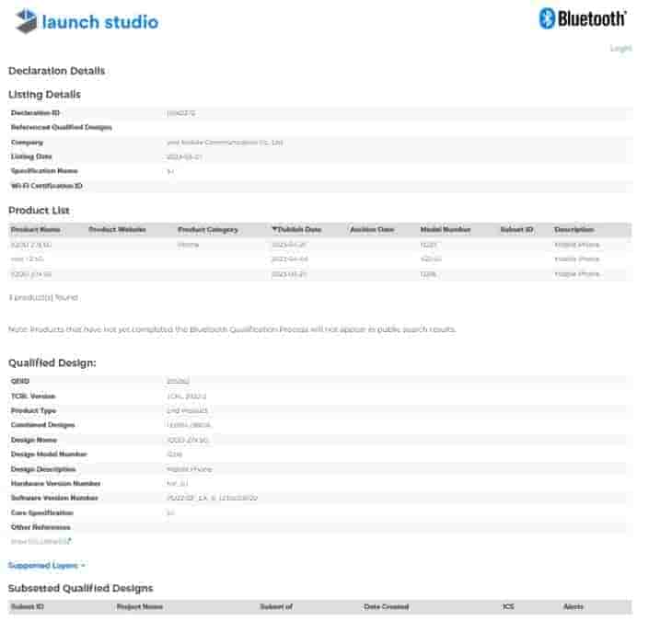This screenshot has width=672, height=621.
Task: Click the Product Website column header
Action: (x=117, y=229)
